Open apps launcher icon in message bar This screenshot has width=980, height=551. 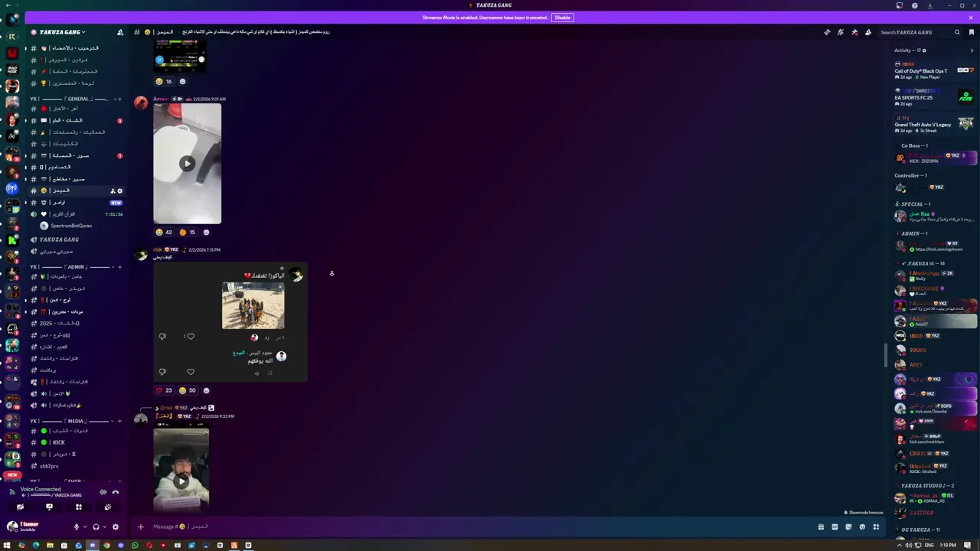coord(876,527)
